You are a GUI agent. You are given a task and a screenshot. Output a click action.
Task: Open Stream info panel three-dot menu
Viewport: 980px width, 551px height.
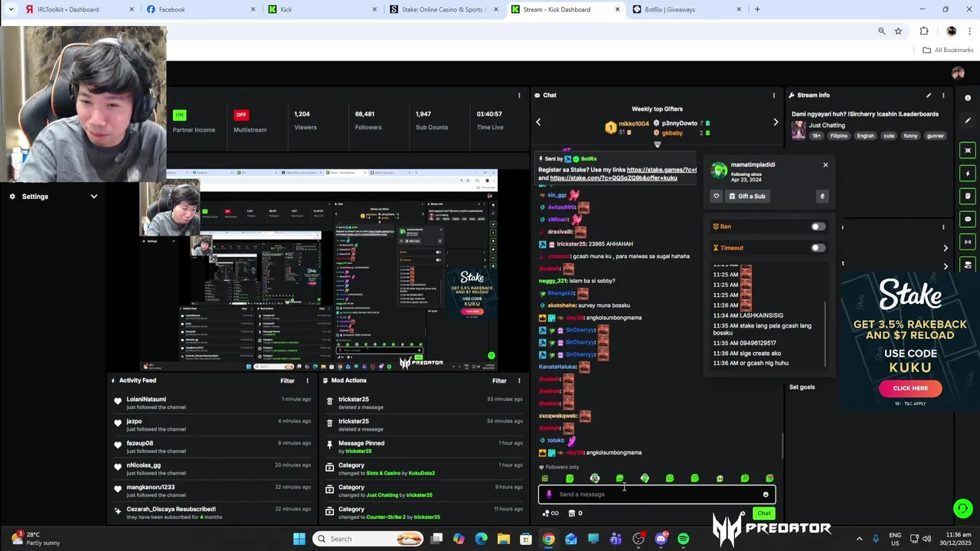[x=943, y=96]
